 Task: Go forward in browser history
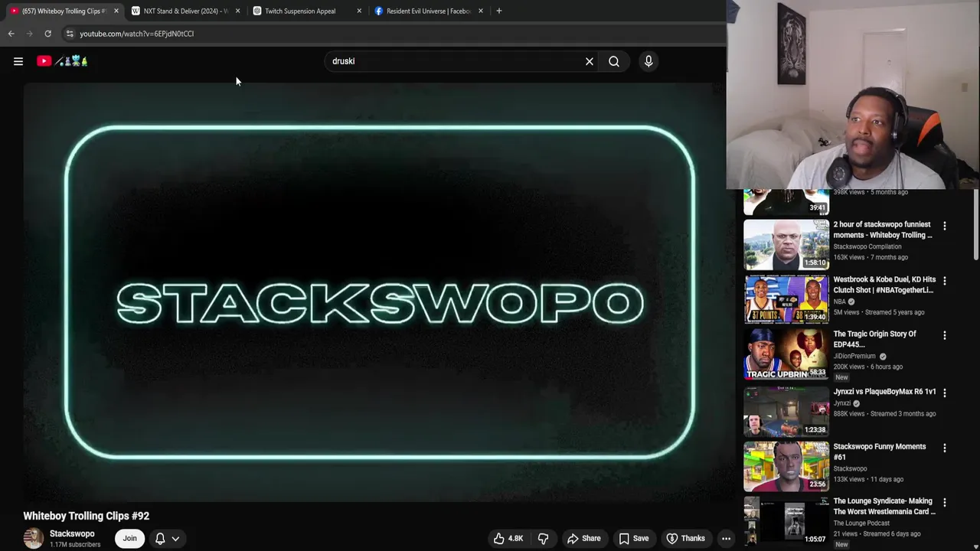click(x=30, y=34)
